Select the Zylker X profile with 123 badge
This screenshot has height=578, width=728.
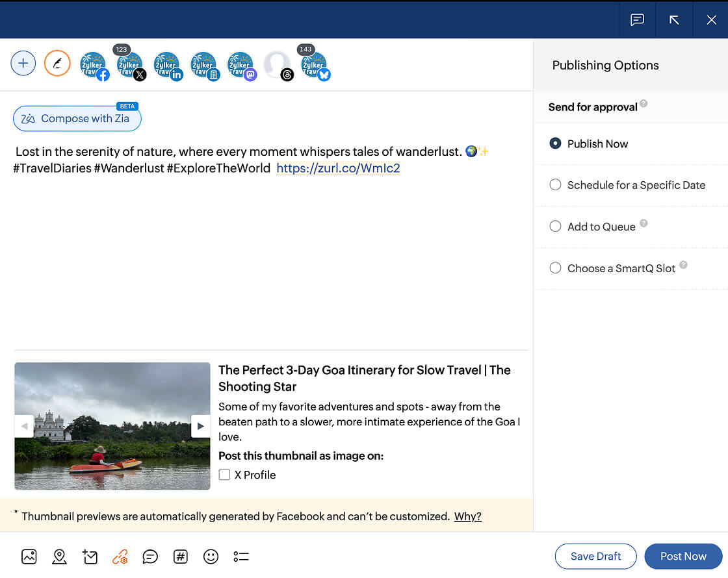(131, 66)
